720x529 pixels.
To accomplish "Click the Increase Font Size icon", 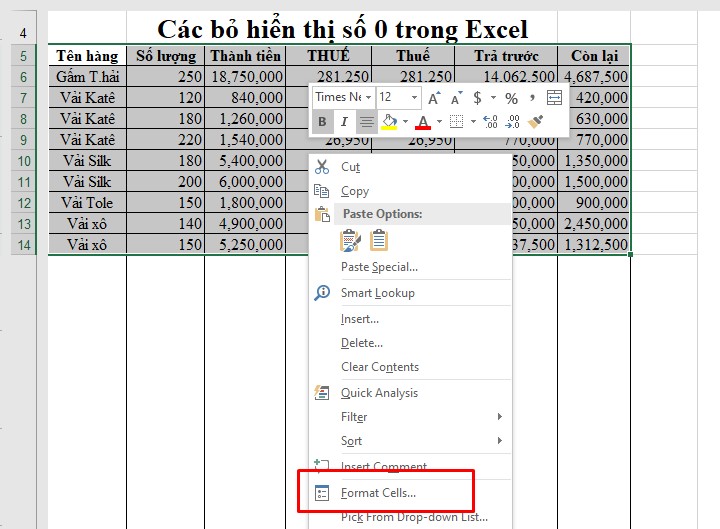I will click(x=434, y=98).
